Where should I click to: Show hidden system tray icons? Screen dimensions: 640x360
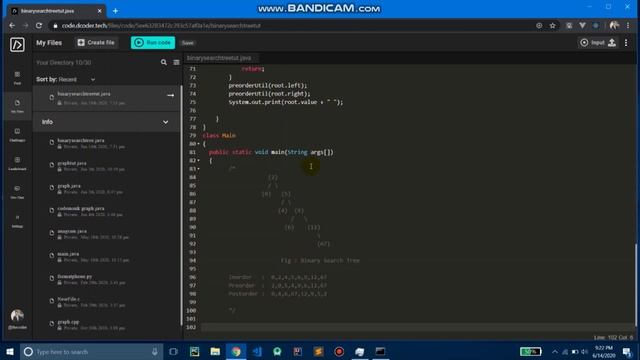(555, 351)
